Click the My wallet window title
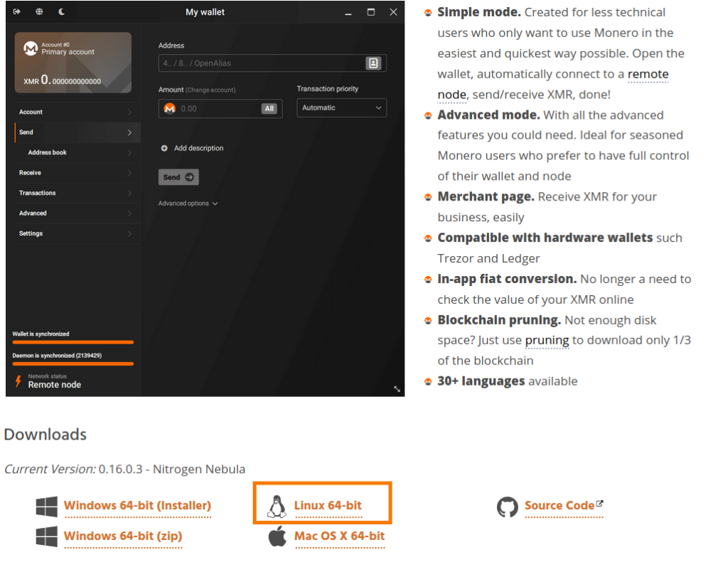 tap(205, 12)
